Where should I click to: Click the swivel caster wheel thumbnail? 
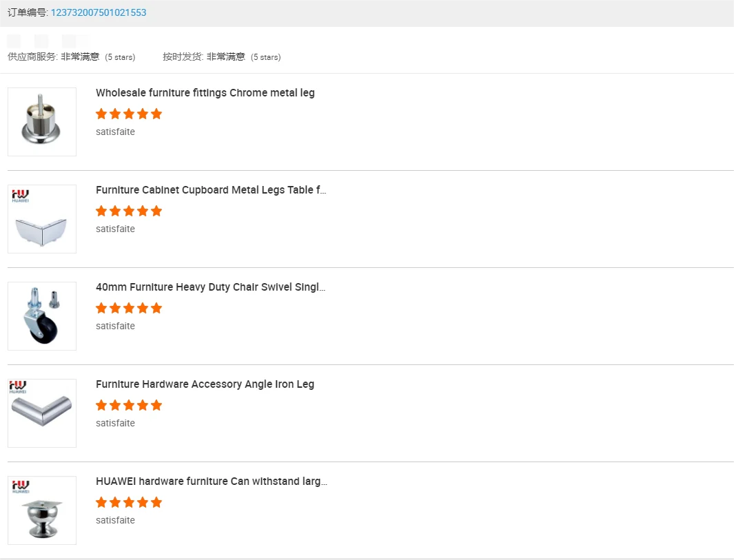click(42, 316)
